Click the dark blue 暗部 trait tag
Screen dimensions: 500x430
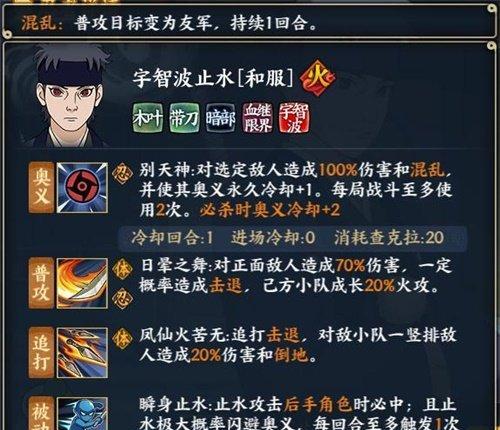pos(220,118)
